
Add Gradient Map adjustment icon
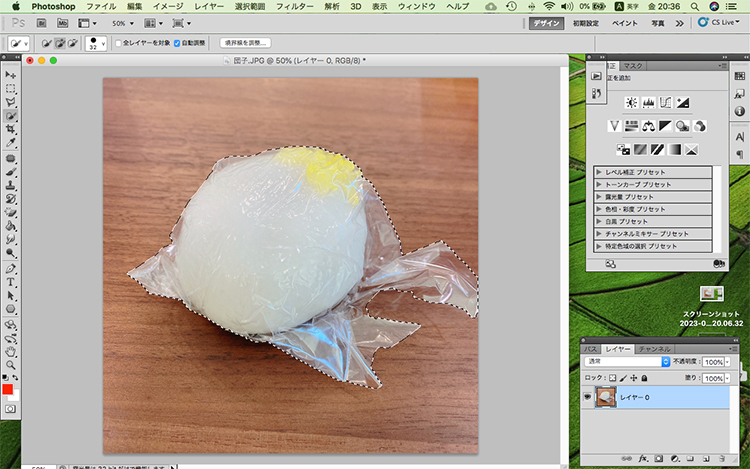pyautogui.click(x=674, y=150)
